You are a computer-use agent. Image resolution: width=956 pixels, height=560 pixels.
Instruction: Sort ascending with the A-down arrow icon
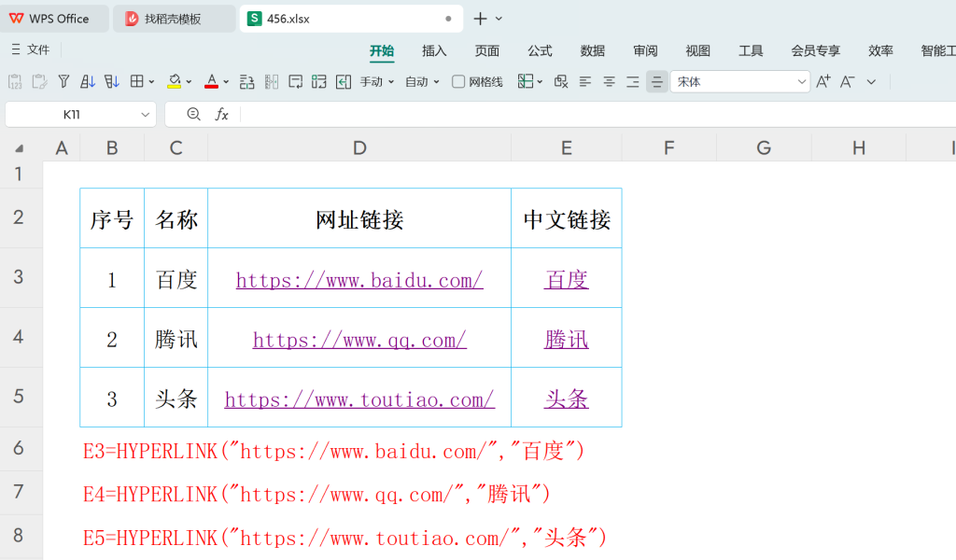tap(88, 81)
